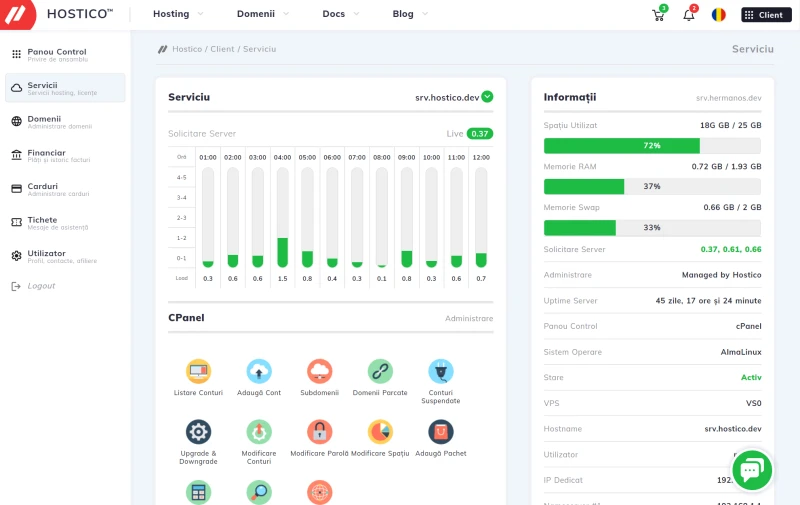Click srv.hostico.dev Hostname value
The width and height of the screenshot is (800, 505).
(x=733, y=429)
